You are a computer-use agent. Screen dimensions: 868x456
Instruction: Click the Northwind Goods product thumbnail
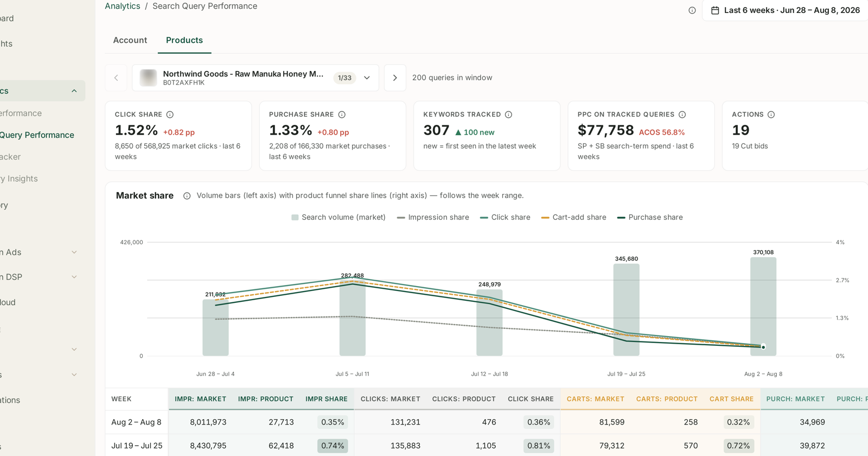[148, 78]
